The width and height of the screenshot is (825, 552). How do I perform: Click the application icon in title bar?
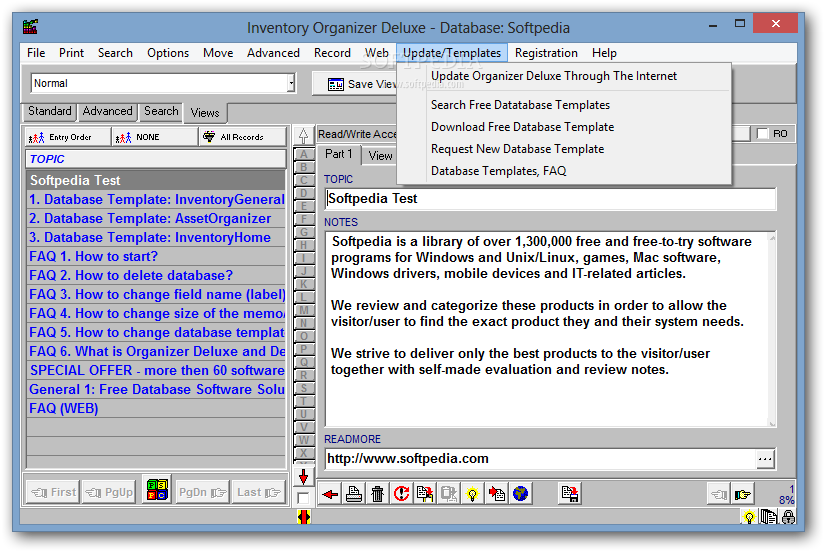[31, 27]
